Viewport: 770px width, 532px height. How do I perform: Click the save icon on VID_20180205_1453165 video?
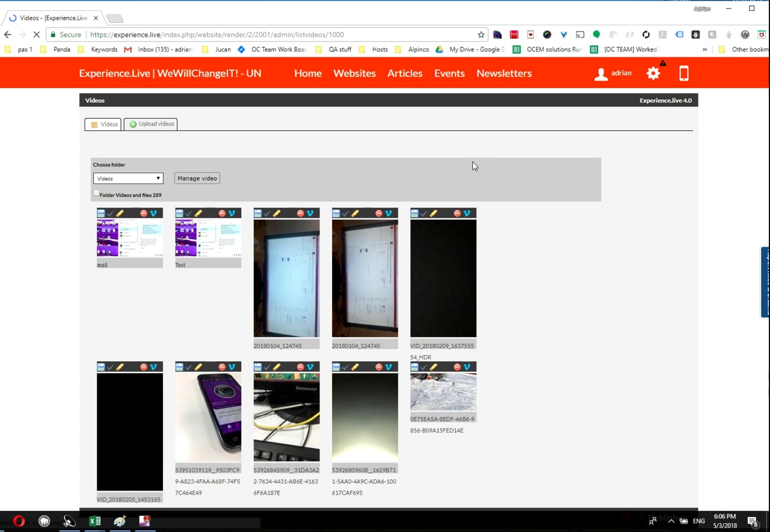(x=101, y=367)
